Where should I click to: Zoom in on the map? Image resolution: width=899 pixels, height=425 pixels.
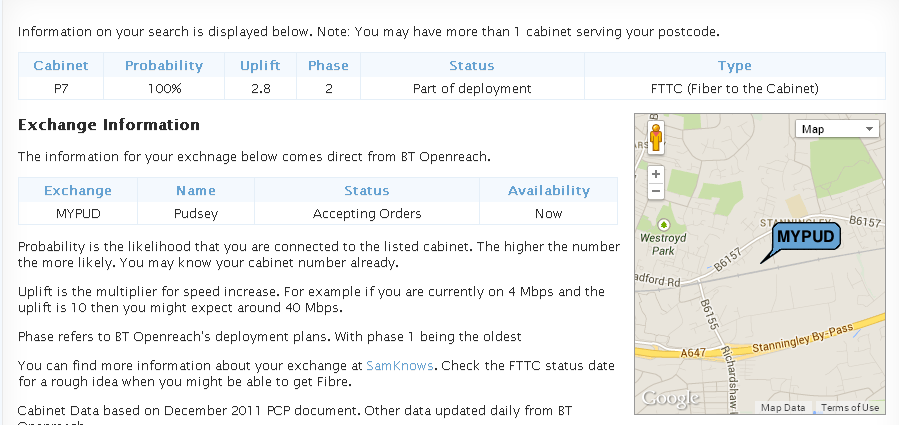click(x=656, y=174)
